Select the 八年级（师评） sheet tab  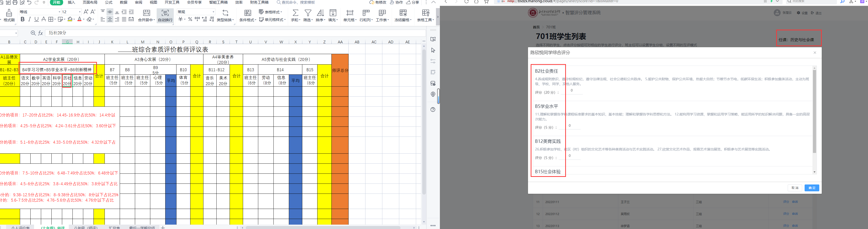tap(86, 227)
